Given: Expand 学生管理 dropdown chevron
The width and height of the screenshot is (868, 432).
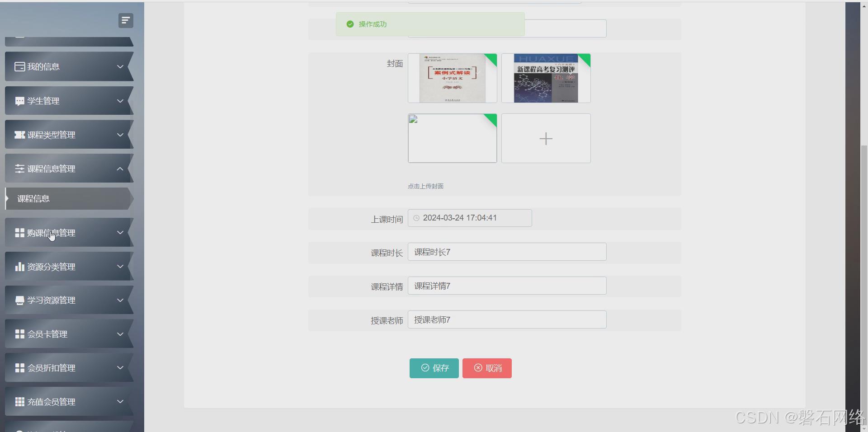Looking at the screenshot, I should [120, 101].
